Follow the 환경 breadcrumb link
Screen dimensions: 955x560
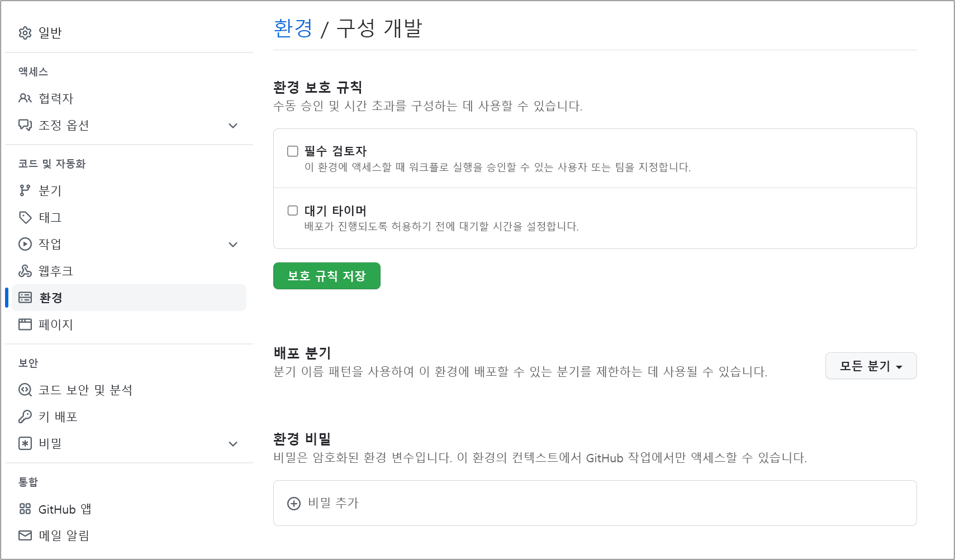pos(292,28)
